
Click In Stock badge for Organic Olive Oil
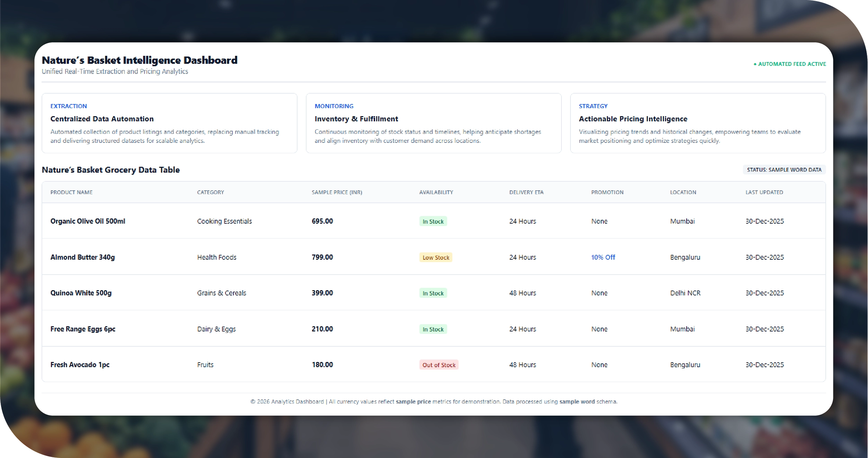[433, 222]
